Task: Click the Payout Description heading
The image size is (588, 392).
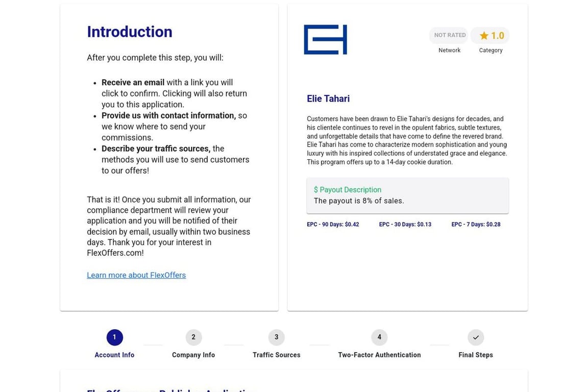Action: click(348, 190)
